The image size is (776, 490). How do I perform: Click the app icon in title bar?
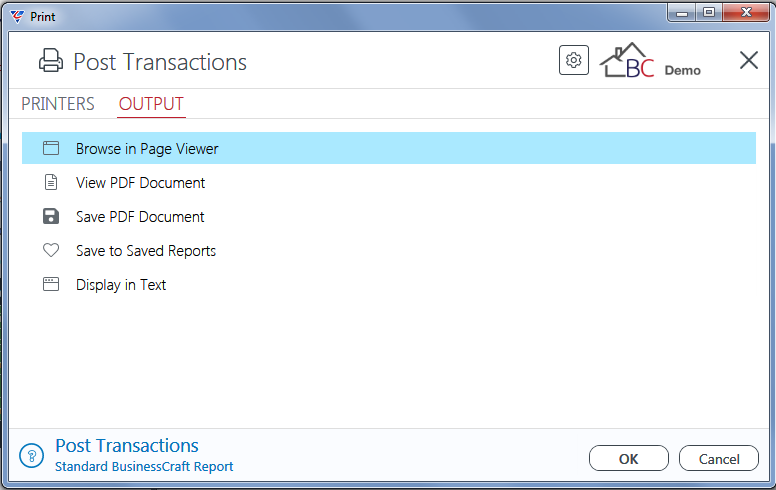17,16
